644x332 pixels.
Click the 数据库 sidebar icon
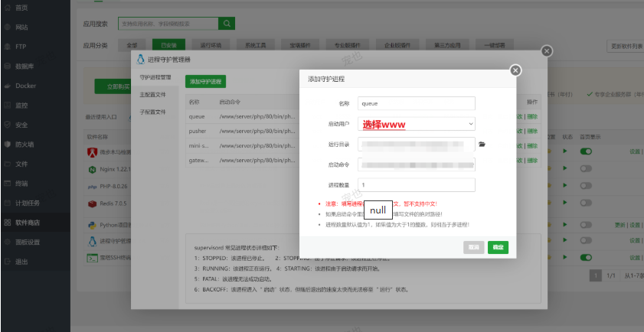pos(8,66)
